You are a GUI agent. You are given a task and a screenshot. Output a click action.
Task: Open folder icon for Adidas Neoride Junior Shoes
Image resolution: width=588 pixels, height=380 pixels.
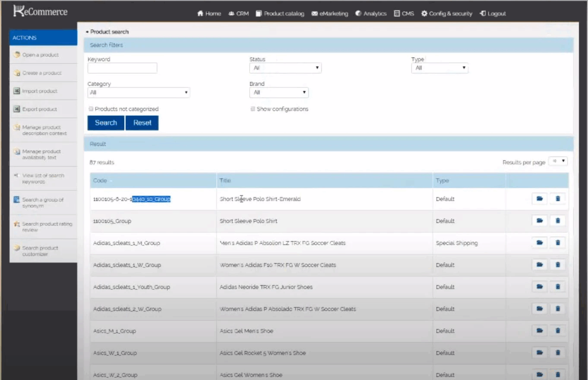pyautogui.click(x=539, y=286)
